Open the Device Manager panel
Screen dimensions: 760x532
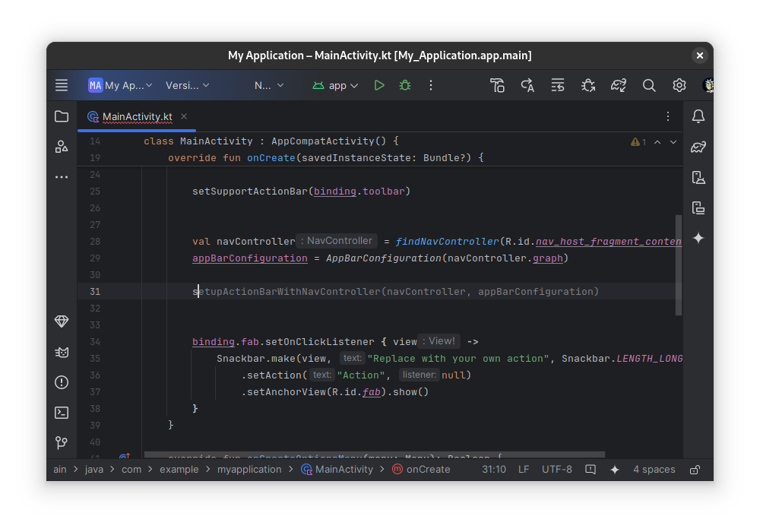(x=698, y=177)
